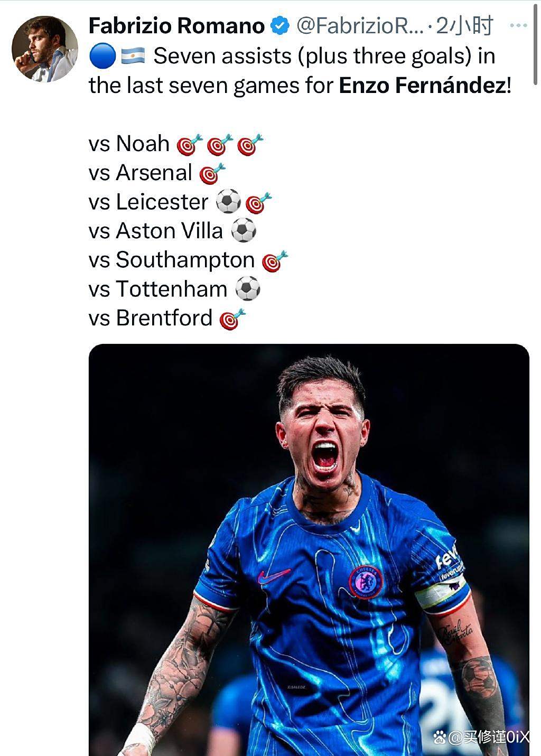Screen dimensions: 541x756
Task: Click the Fabrizio Romano display name
Action: click(x=176, y=25)
